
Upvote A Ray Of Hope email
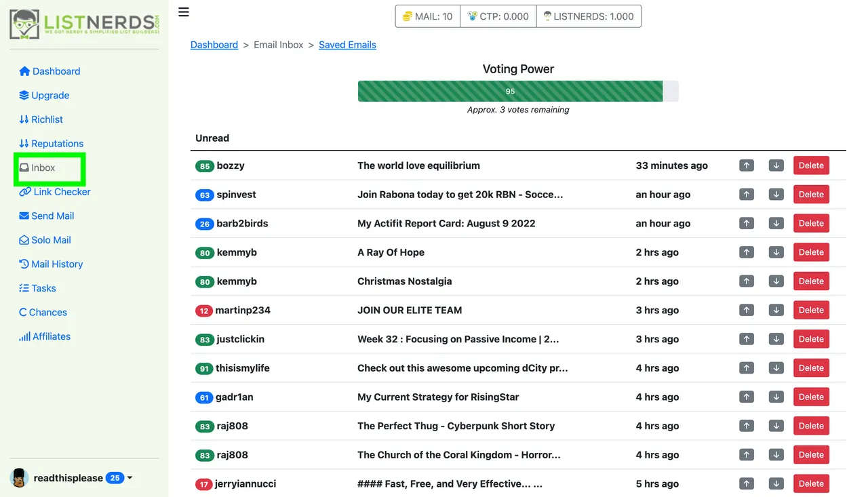point(747,252)
